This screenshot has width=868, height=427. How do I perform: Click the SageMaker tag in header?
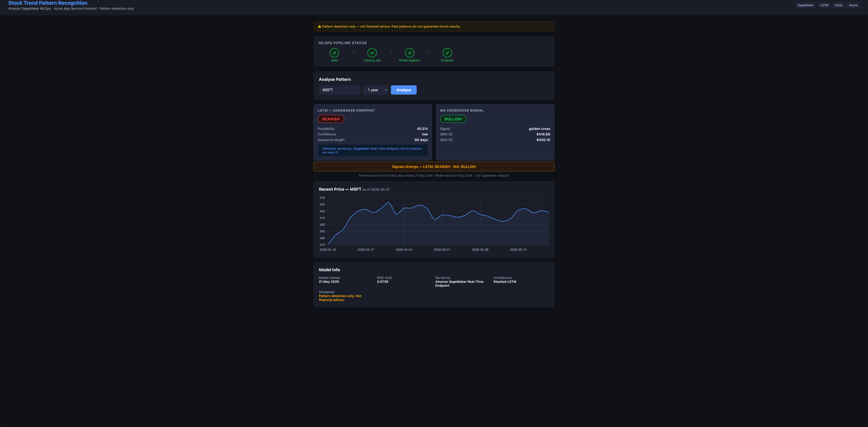(805, 5)
